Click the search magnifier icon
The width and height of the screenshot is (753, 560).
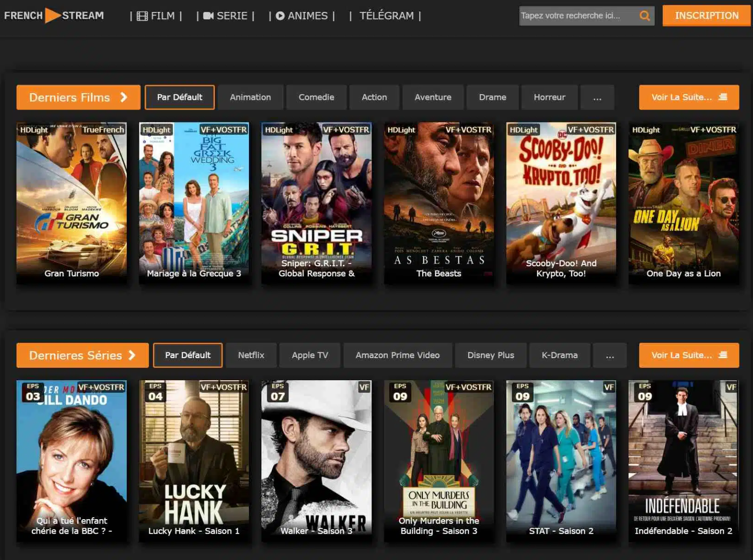point(645,16)
